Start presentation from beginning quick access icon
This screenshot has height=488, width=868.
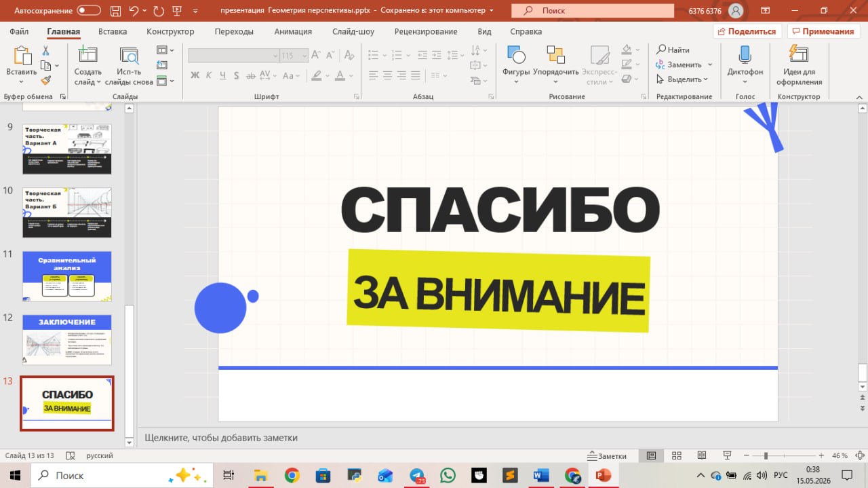(176, 11)
